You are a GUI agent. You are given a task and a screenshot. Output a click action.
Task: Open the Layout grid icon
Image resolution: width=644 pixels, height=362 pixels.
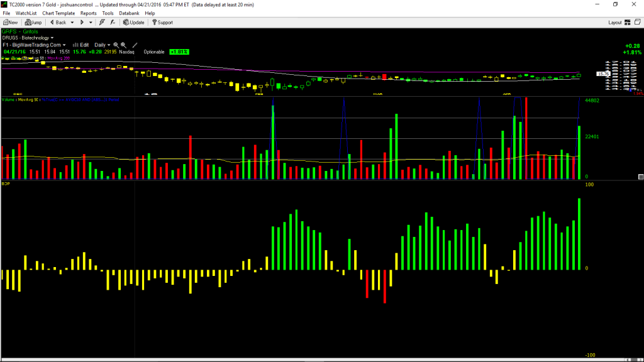coord(628,23)
